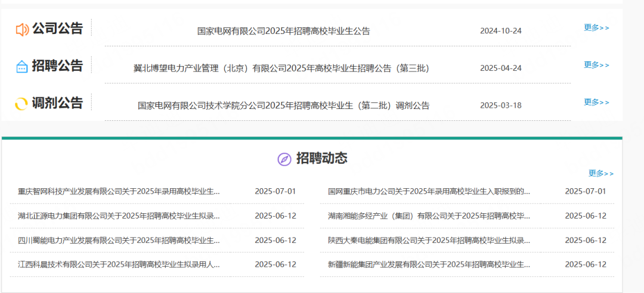The width and height of the screenshot is (644, 293).
Task: Open 江西科晨技术有限公司 news item
Action: (119, 264)
